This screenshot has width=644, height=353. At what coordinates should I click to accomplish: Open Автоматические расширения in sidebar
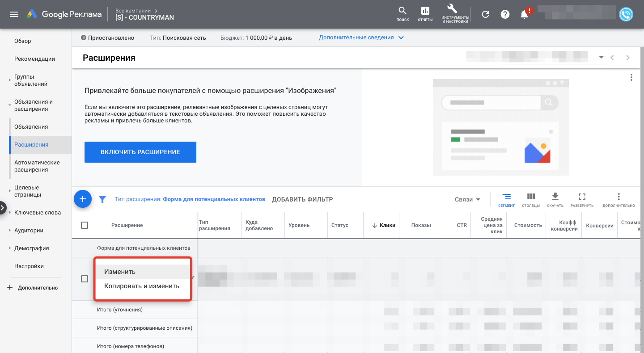point(37,166)
